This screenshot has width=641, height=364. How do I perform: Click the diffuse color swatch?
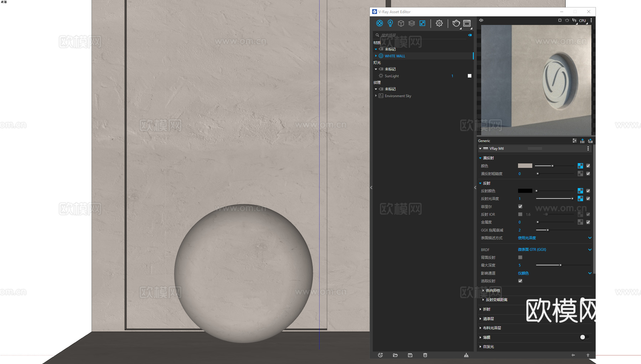pos(525,166)
